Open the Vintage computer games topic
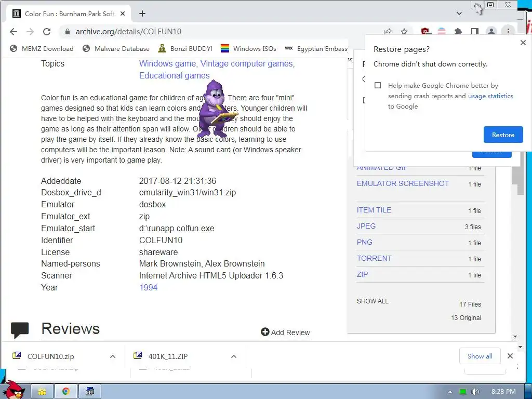The image size is (532, 399). (246, 64)
